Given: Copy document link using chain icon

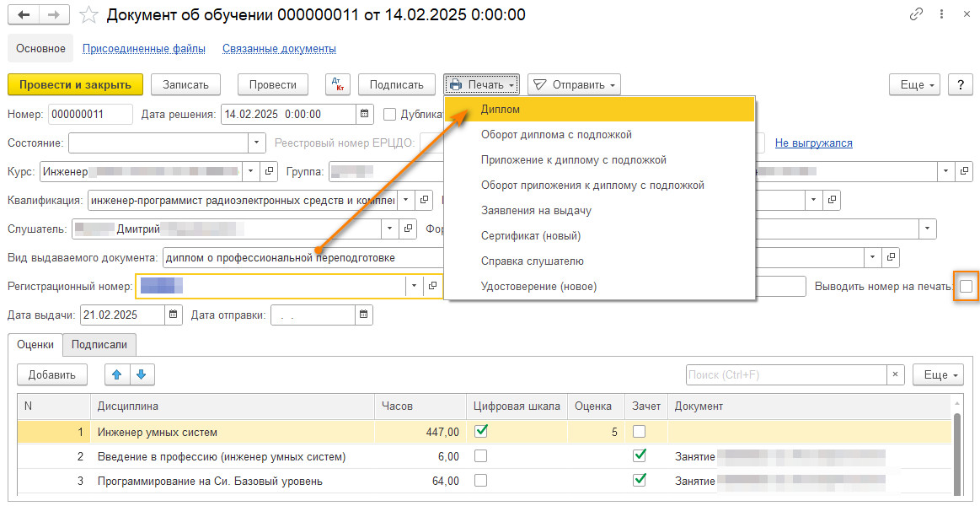Looking at the screenshot, I should 916,15.
